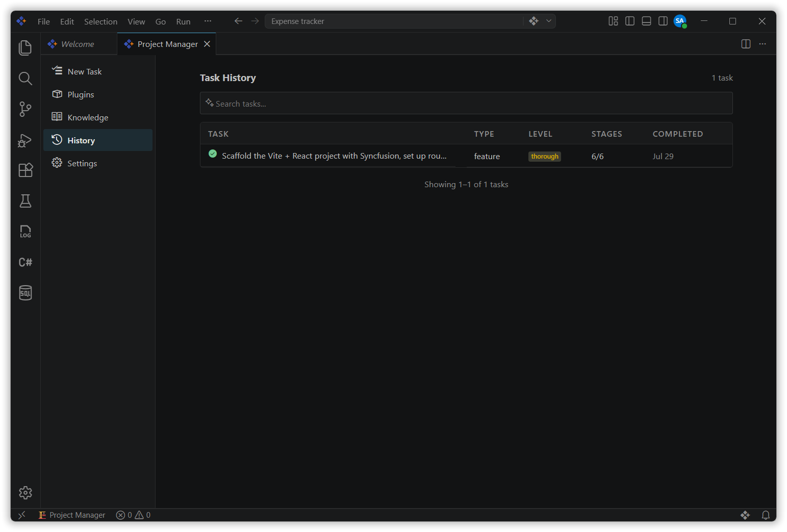Open Knowledge in the sidebar

(x=98, y=117)
